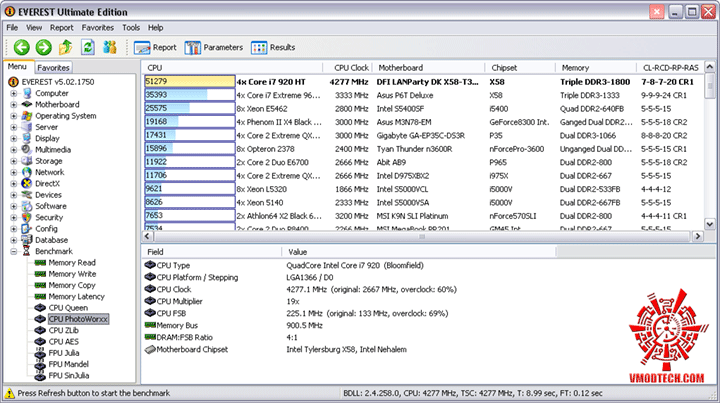
Task: Select FPU Julia benchmark
Action: (x=64, y=353)
